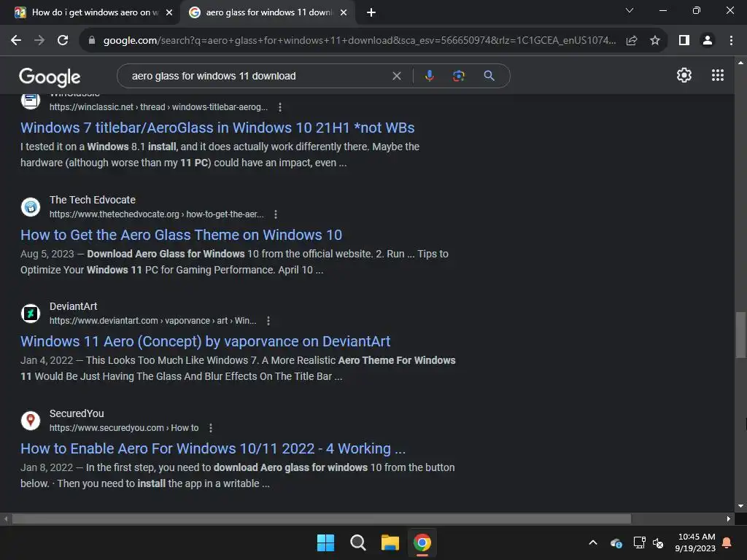This screenshot has width=747, height=560.
Task: Click the deviantart.com vaporvance URL breadcrumb
Action: pyautogui.click(x=153, y=321)
